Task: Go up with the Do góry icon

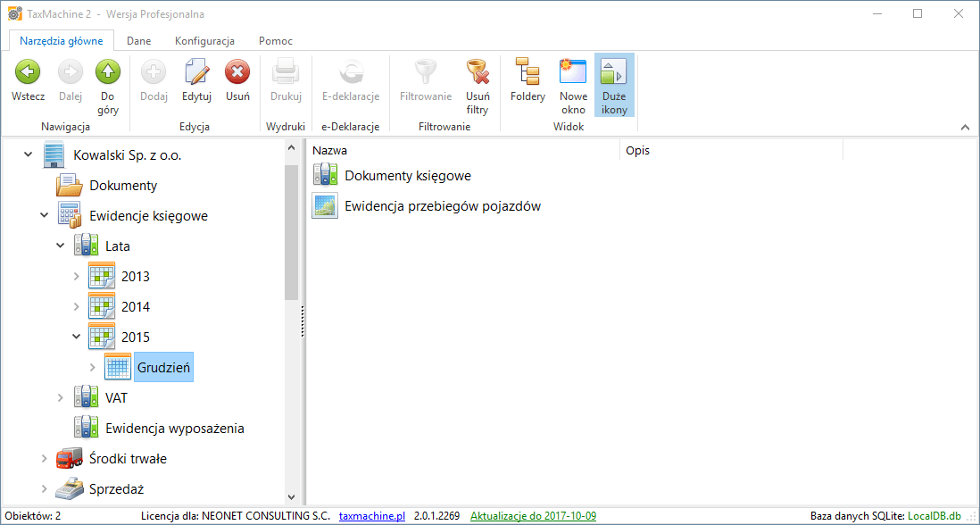Action: pyautogui.click(x=107, y=73)
